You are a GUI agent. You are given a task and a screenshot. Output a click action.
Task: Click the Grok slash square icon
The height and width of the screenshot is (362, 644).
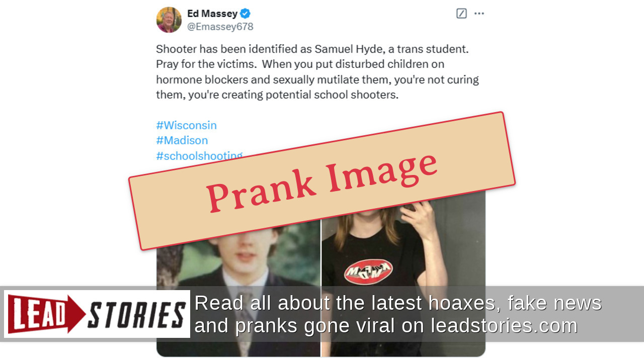coord(461,14)
